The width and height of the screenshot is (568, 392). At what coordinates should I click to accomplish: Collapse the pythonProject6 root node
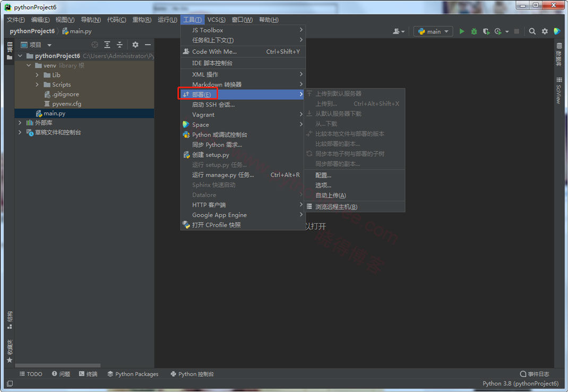20,56
